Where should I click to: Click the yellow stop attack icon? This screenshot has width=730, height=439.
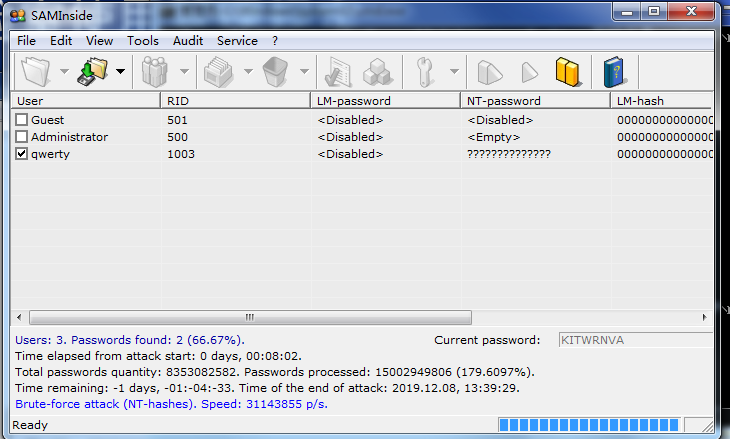pos(568,72)
